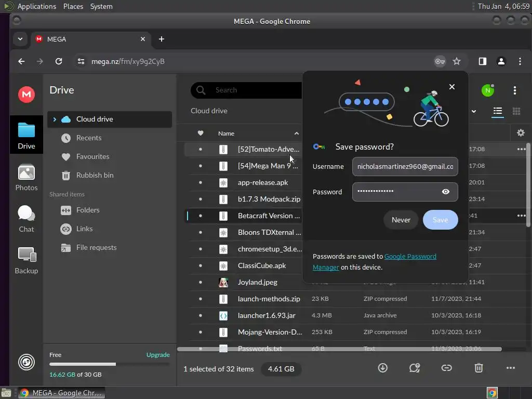This screenshot has width=532, height=399.
Task: Open ellipsis for the Betacraft Version row
Action: tap(521, 216)
